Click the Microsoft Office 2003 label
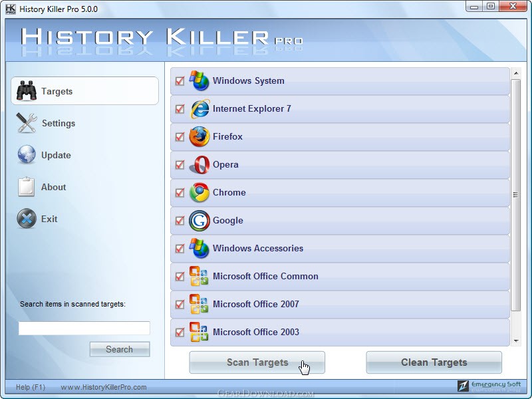532x399 pixels. click(x=256, y=332)
